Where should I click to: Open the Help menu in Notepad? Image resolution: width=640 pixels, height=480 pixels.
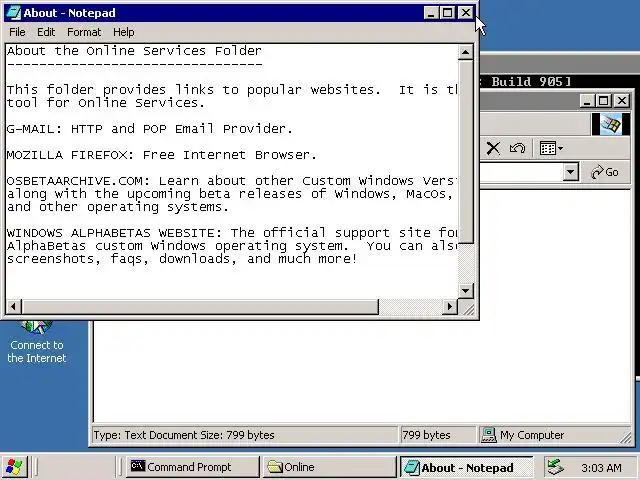(x=124, y=32)
